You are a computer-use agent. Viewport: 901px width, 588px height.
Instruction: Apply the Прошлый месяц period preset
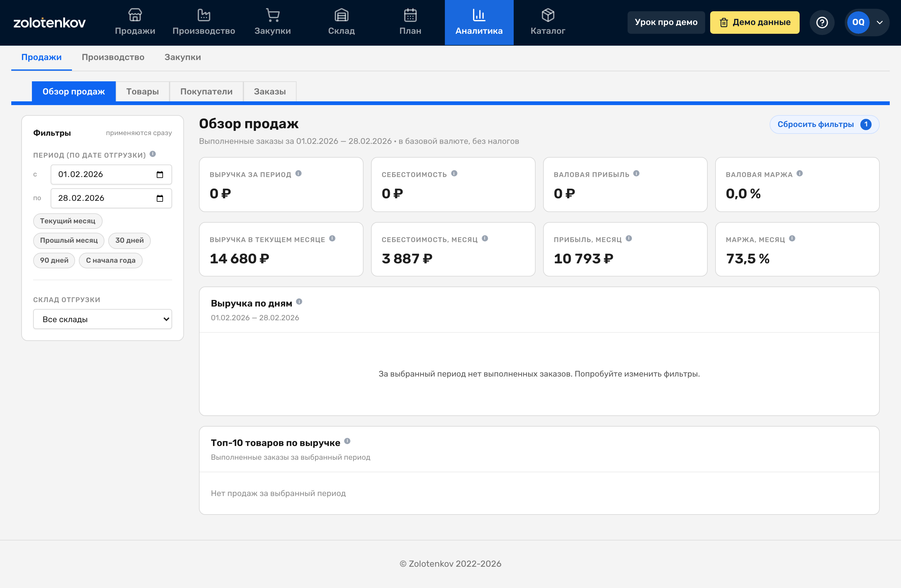coord(69,241)
